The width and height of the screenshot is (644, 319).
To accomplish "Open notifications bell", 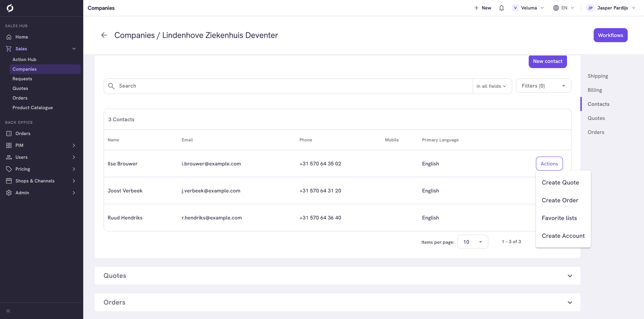I will pos(502,8).
